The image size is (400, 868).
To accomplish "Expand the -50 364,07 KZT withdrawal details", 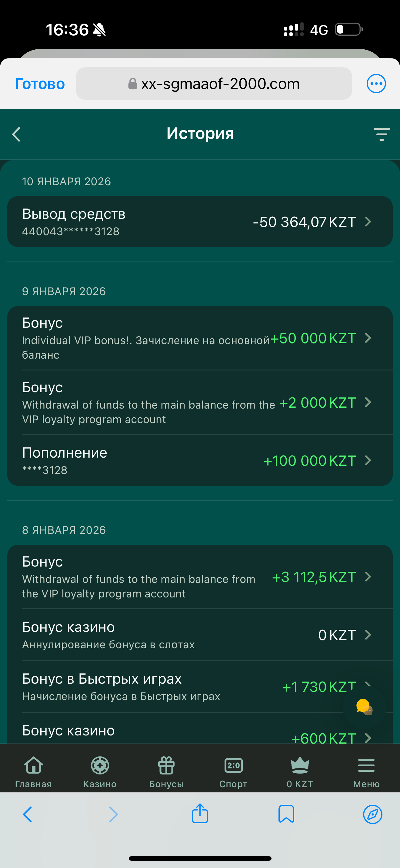I will [368, 222].
